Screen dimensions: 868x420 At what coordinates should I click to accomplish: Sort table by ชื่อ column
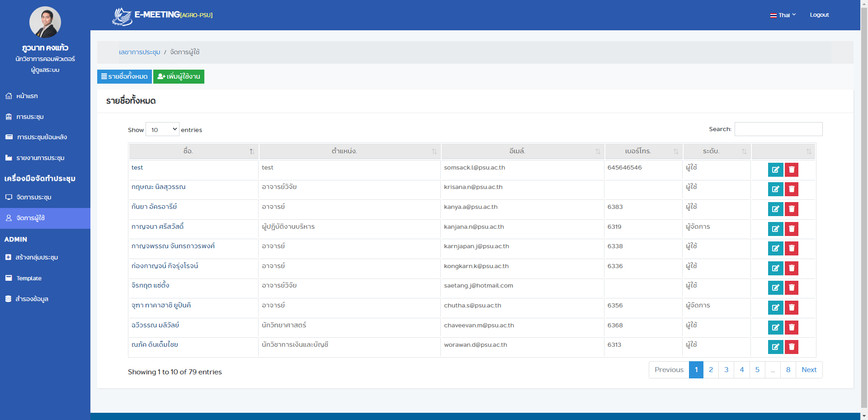tap(193, 151)
